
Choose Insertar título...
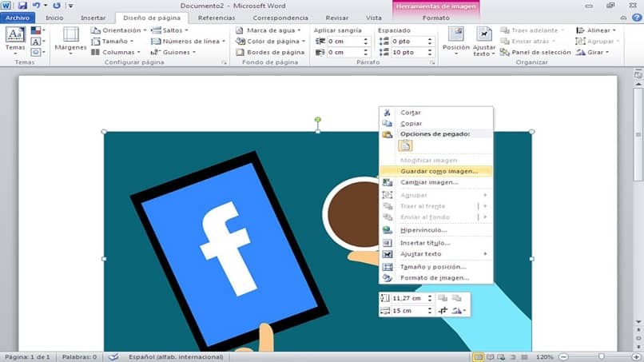[435, 243]
